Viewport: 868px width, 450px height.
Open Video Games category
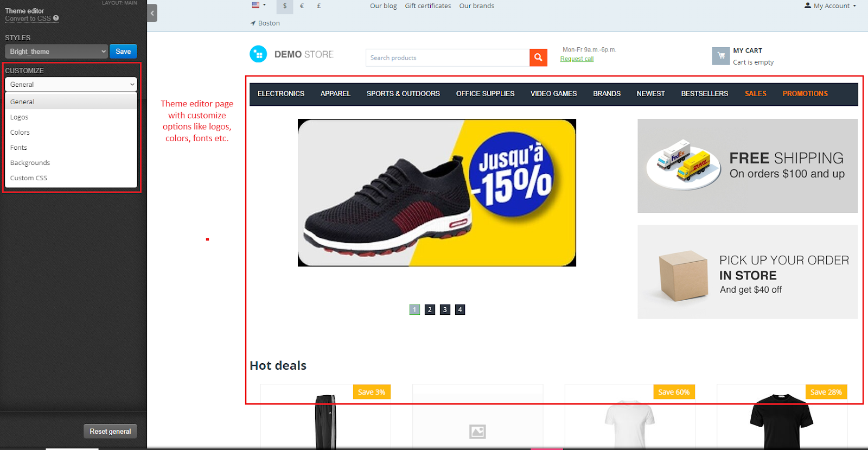pos(554,94)
